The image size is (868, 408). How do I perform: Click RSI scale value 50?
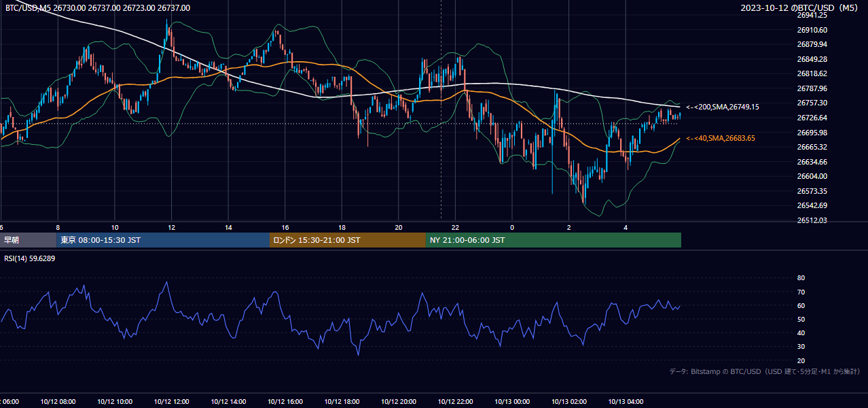801,319
